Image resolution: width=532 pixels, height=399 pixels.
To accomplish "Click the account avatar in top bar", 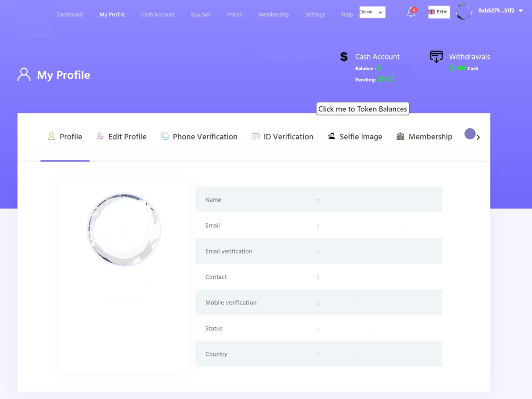I will pyautogui.click(x=463, y=12).
